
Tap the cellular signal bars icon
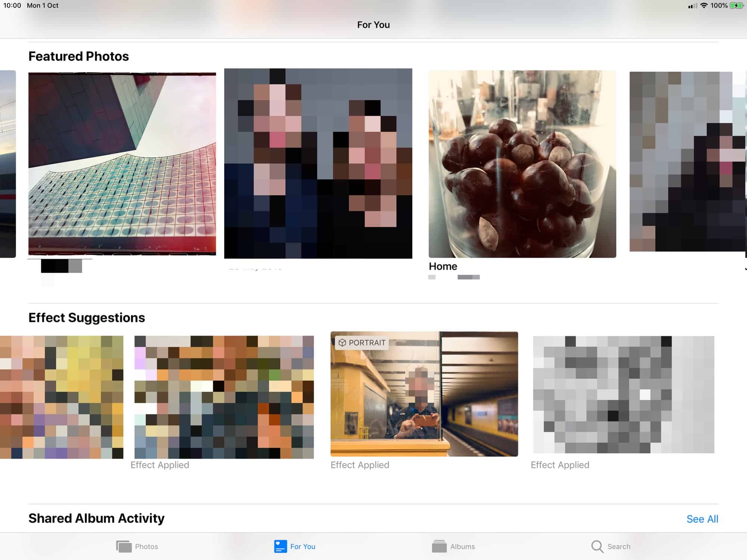click(692, 6)
